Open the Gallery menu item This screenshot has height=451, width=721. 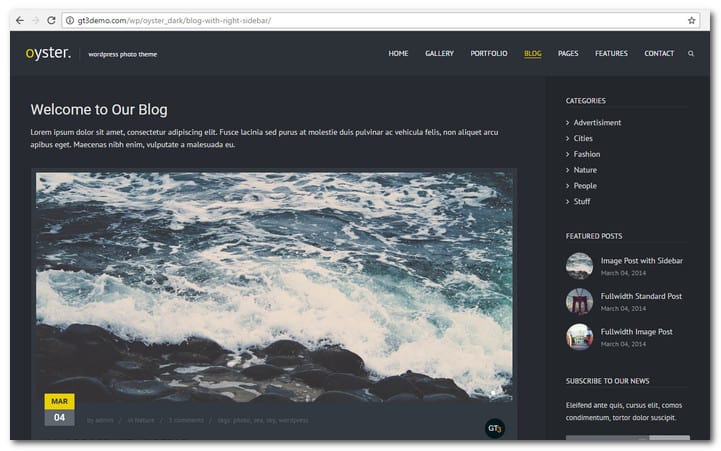click(x=439, y=54)
